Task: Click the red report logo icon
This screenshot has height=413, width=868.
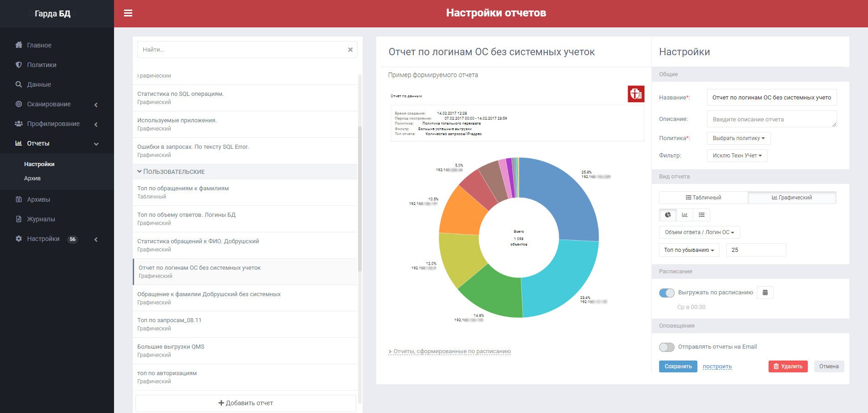Action: coord(636,94)
